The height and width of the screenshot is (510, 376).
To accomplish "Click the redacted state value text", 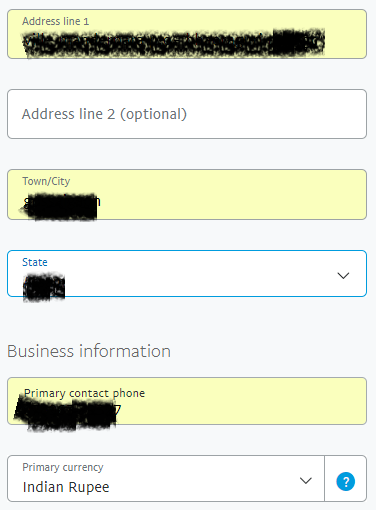I will (x=44, y=287).
